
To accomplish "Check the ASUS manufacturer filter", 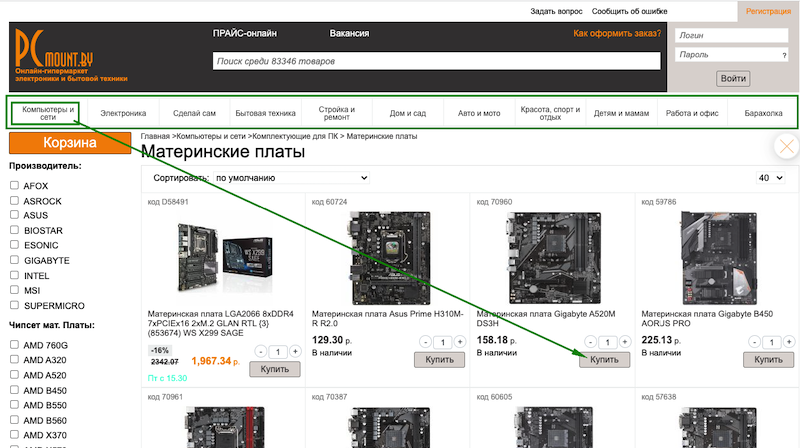I will (14, 215).
